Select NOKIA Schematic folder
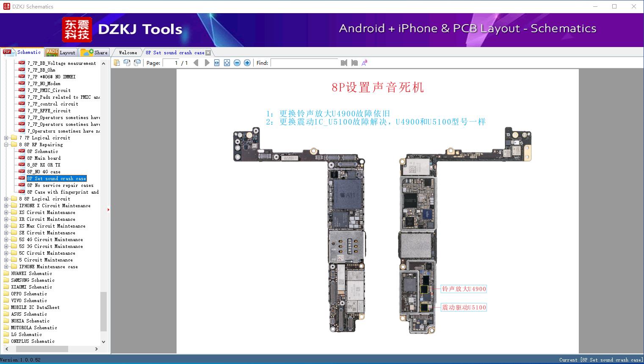Image resolution: width=644 pixels, height=364 pixels. tap(30, 321)
